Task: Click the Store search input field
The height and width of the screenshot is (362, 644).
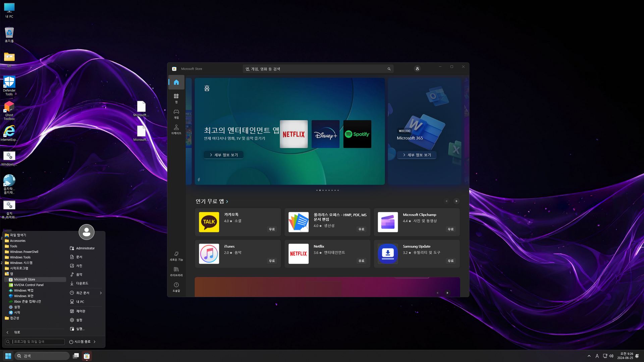Action: [x=315, y=69]
